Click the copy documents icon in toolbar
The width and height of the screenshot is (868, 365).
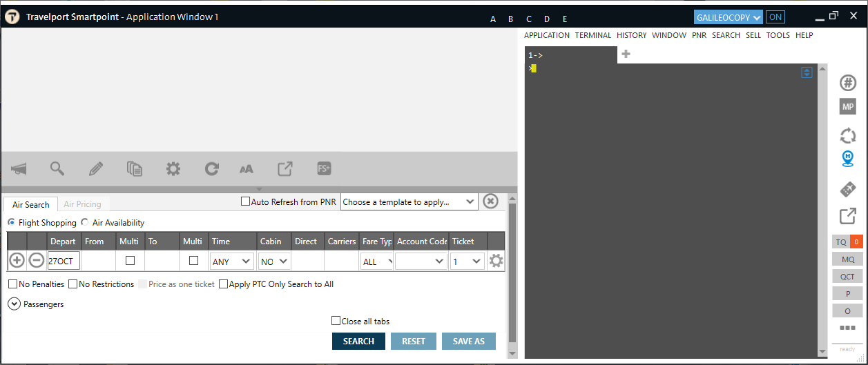(135, 168)
